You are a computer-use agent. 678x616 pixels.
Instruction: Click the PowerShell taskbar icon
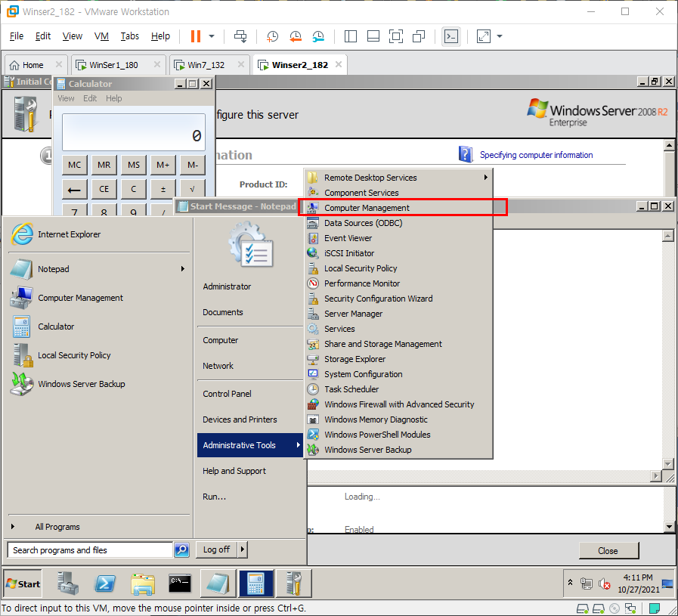105,584
